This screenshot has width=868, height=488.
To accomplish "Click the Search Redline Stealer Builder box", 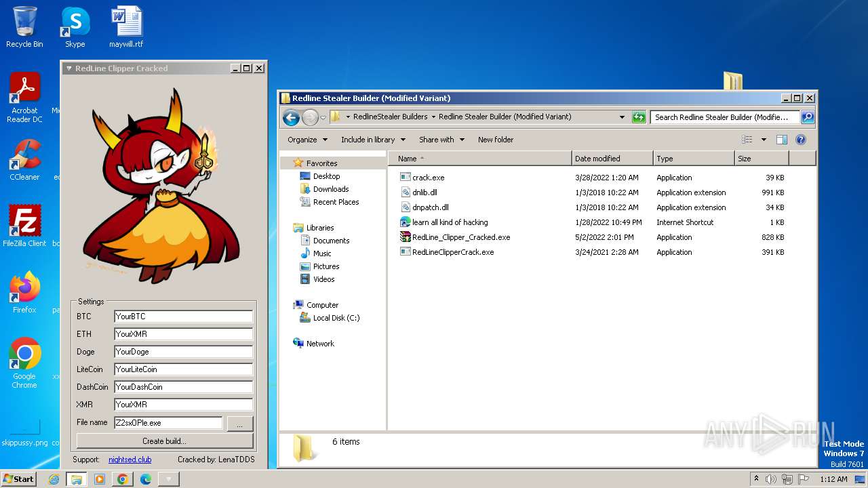I will coord(725,117).
